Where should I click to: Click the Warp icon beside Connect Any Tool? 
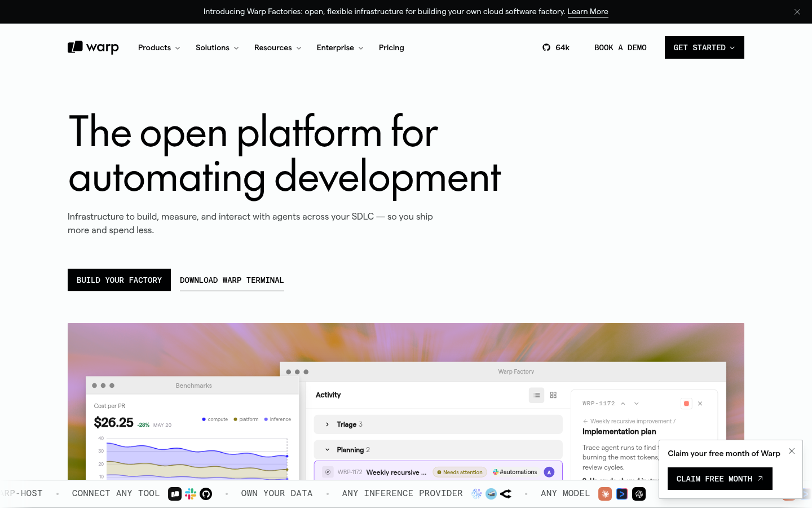point(175,494)
